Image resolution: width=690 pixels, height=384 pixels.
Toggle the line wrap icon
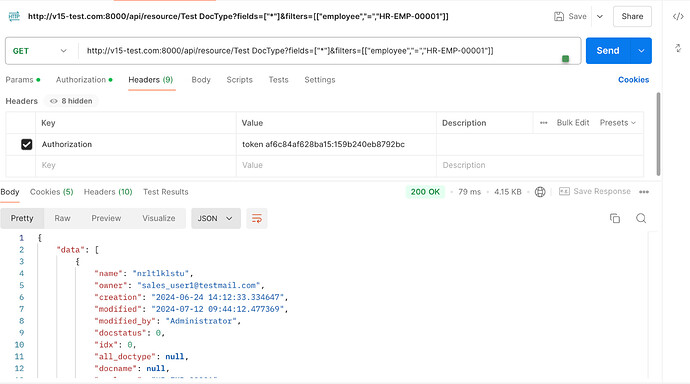[x=257, y=218]
